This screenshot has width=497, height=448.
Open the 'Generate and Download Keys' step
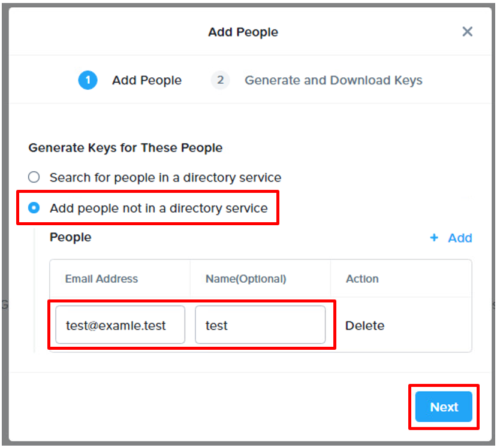[333, 80]
